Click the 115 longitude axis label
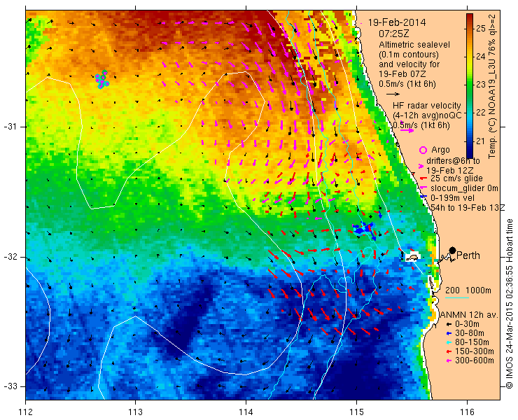518x420 pixels. pyautogui.click(x=356, y=412)
